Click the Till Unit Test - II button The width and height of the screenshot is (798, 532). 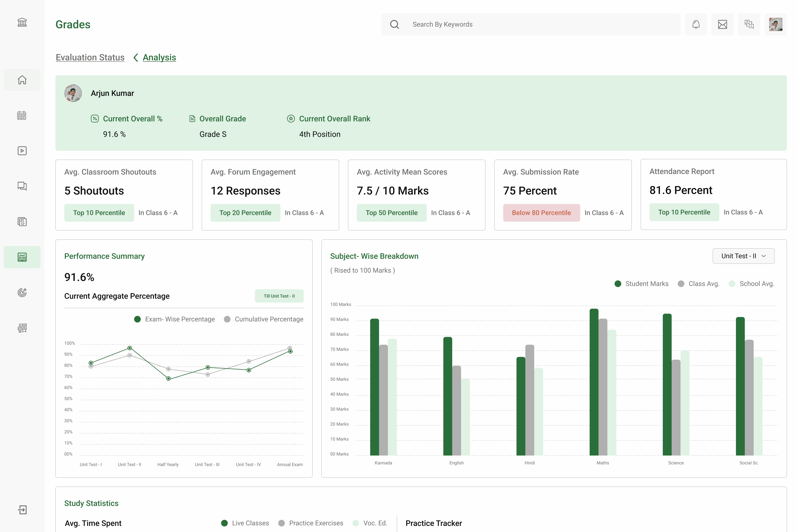(x=279, y=296)
